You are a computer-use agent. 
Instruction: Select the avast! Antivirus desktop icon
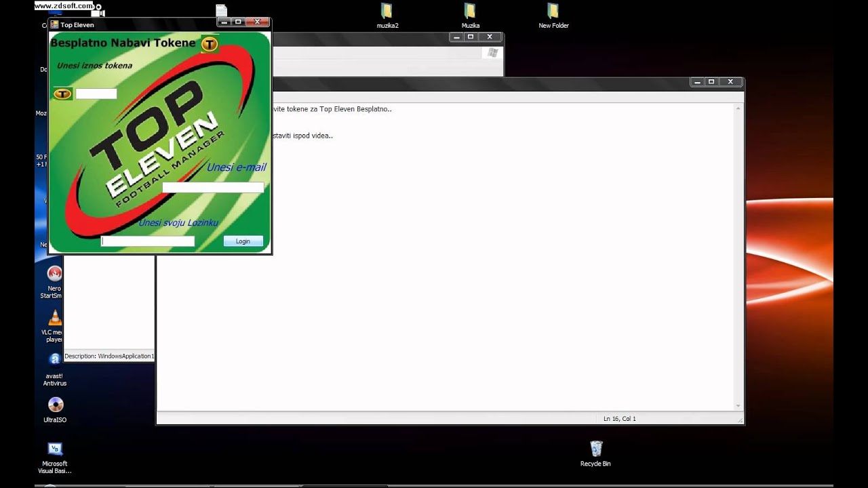[x=55, y=369]
